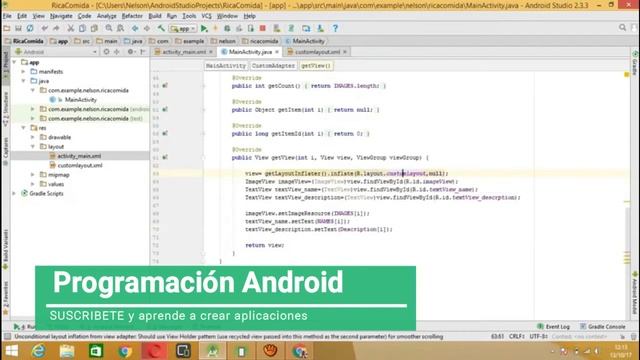Viewport: 640px width, 360px height.
Task: Click the Synchronize toolbar icon
Action: [30, 28]
